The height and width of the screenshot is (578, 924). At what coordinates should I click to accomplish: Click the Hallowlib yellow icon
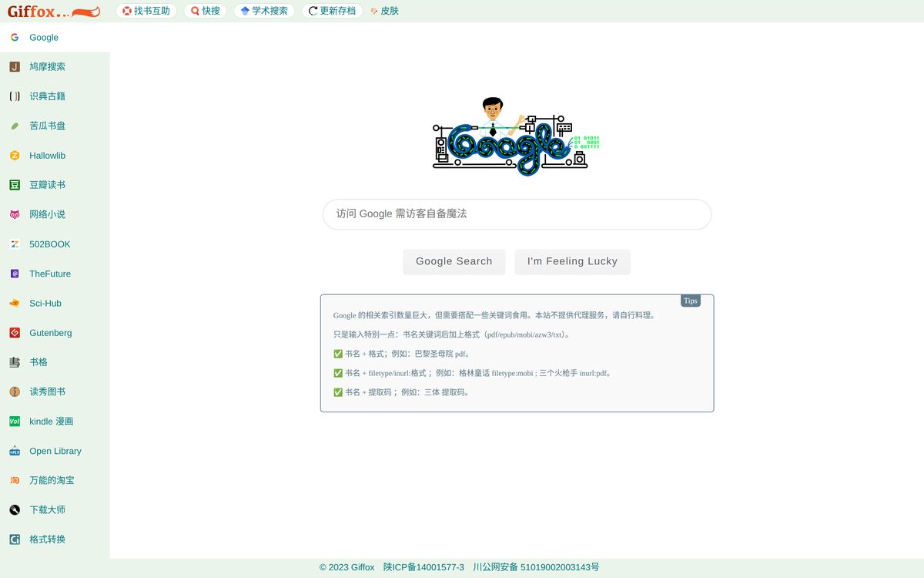(x=15, y=156)
